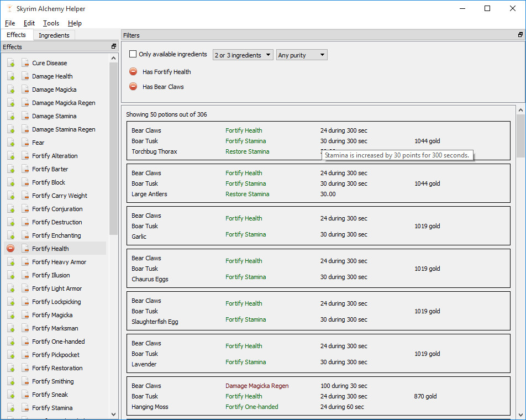Open the Help menu
This screenshot has height=420, width=526.
point(75,23)
